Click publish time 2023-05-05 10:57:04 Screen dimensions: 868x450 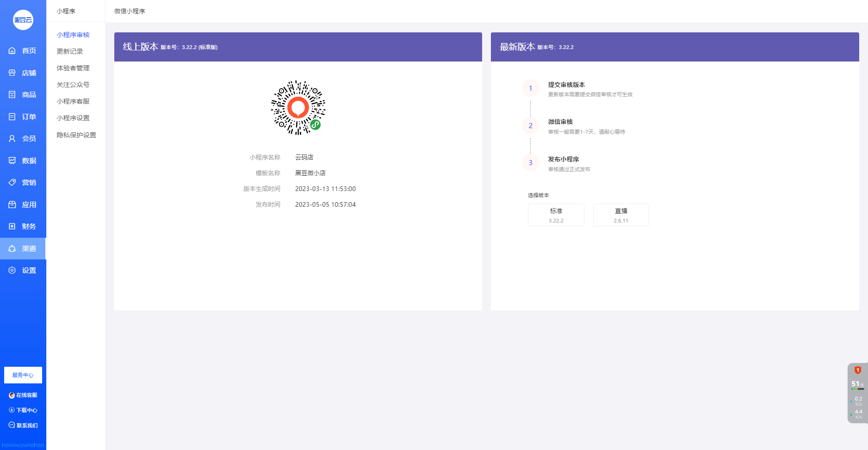[326, 204]
